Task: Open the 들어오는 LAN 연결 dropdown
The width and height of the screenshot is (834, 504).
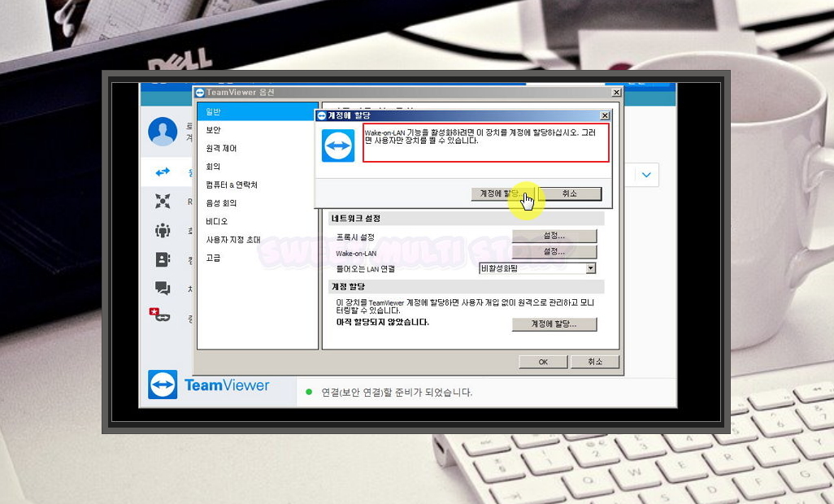Action: (590, 268)
